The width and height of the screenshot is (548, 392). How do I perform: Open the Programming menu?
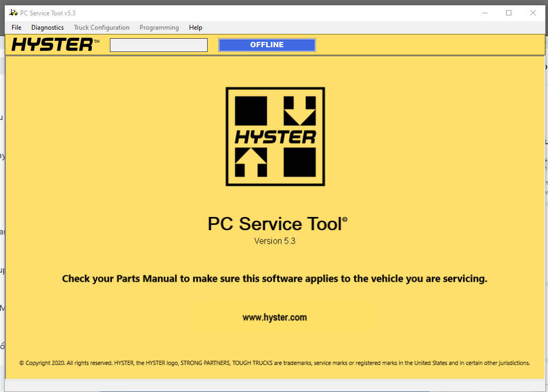pos(159,27)
